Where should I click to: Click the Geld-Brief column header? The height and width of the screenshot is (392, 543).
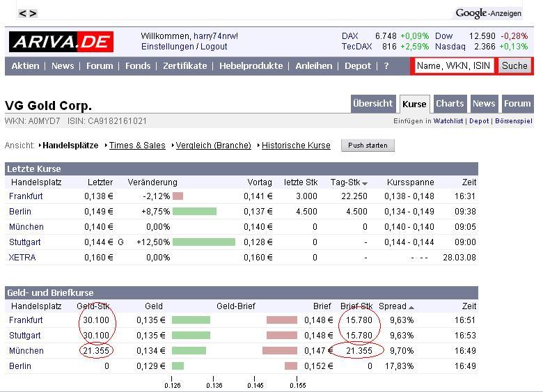[236, 306]
